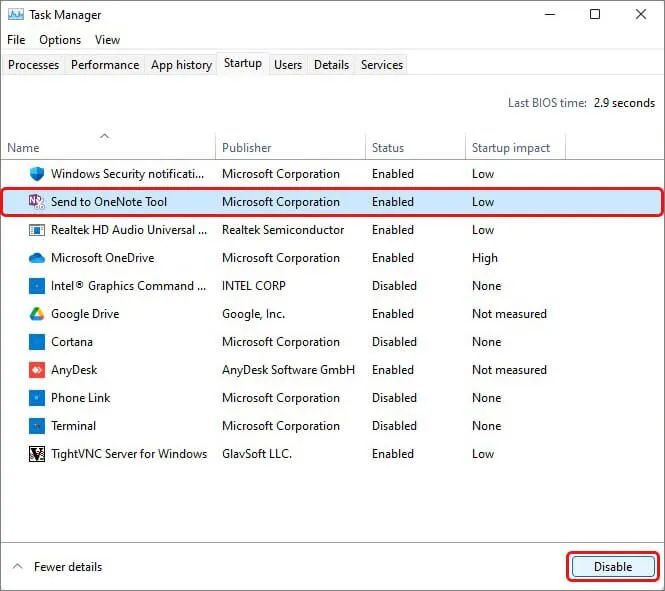The height and width of the screenshot is (591, 665).
Task: Switch to the Services tab
Action: tap(382, 65)
